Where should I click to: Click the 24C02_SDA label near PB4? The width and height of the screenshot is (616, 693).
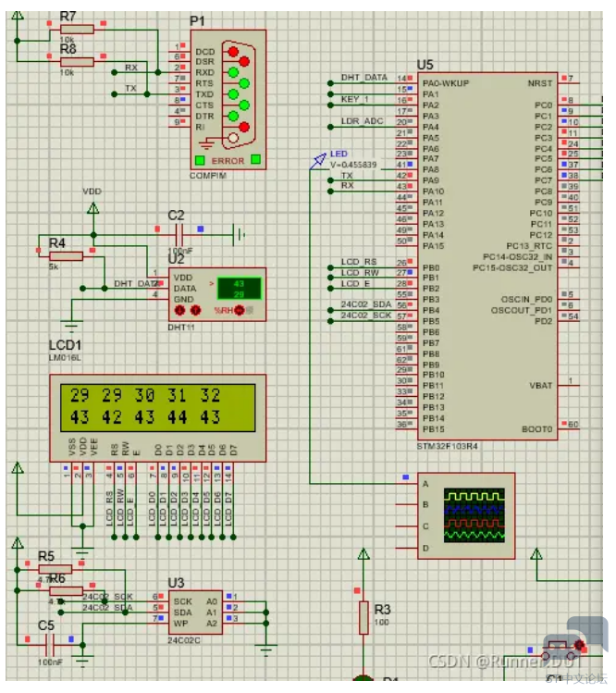point(366,304)
